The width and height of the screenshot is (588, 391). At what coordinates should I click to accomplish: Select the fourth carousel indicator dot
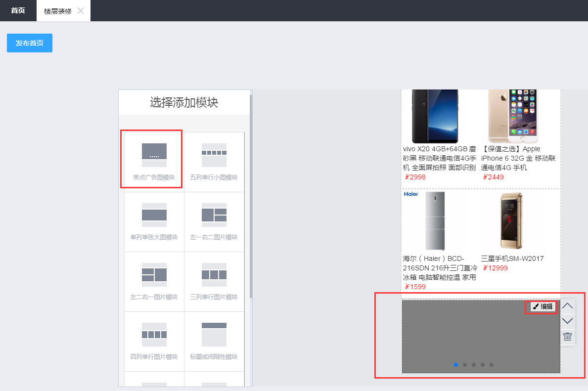click(483, 365)
